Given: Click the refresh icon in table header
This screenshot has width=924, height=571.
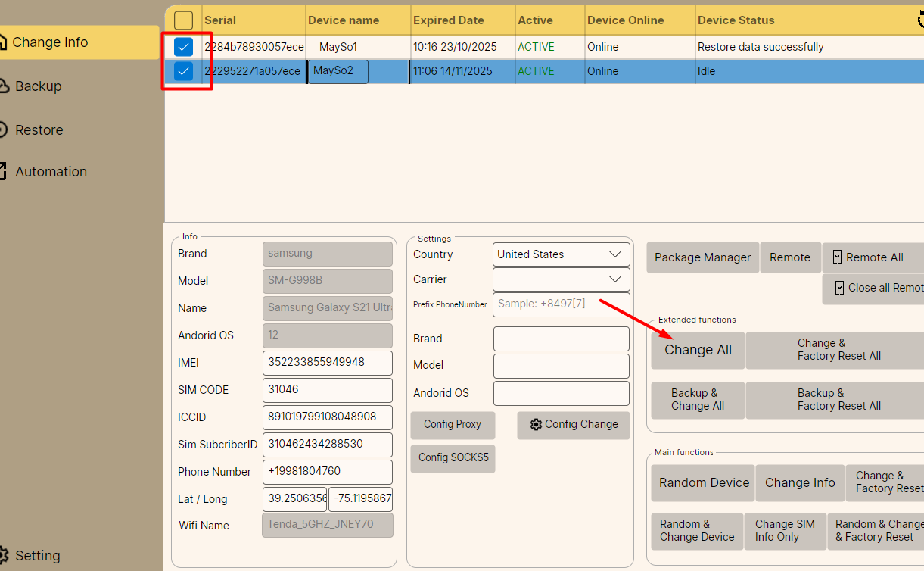Looking at the screenshot, I should [x=918, y=20].
